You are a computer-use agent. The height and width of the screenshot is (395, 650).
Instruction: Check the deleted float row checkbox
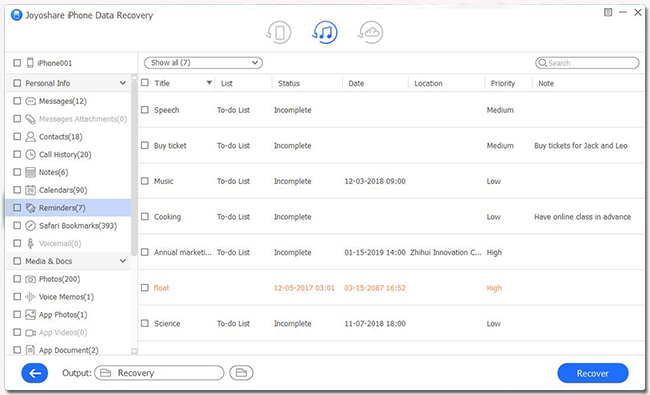[145, 288]
